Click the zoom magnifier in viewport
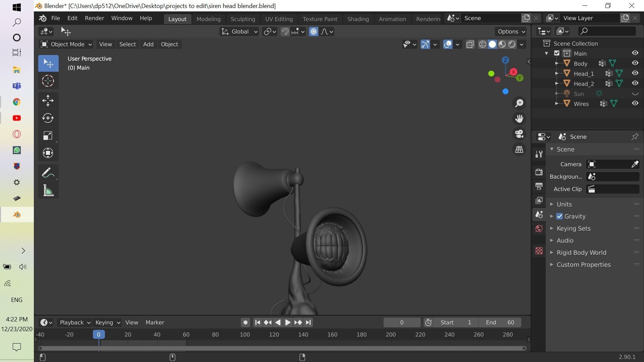This screenshot has width=644, height=362. (x=519, y=103)
